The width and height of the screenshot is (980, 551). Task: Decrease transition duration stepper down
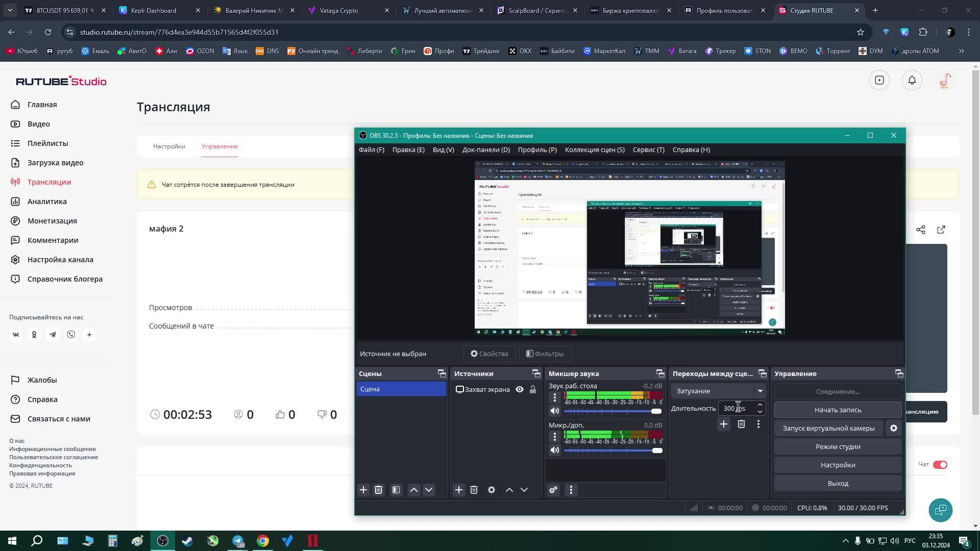(760, 412)
